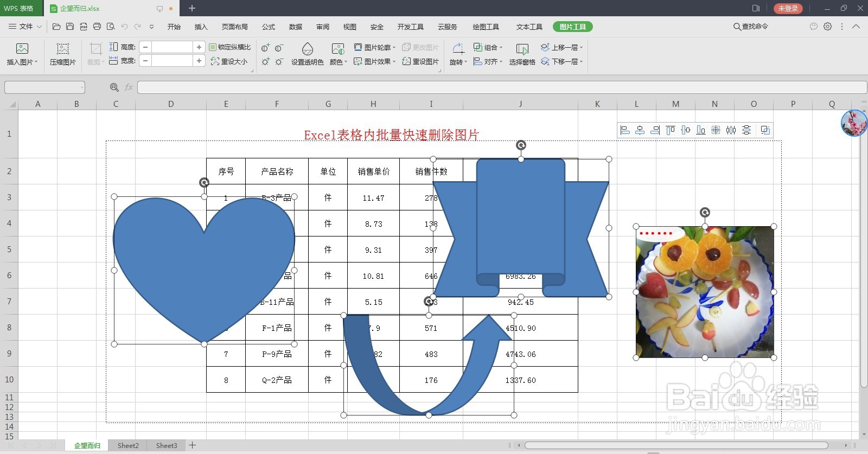Viewport: 868px width, 454px height.
Task: Open Find Command search
Action: click(751, 26)
